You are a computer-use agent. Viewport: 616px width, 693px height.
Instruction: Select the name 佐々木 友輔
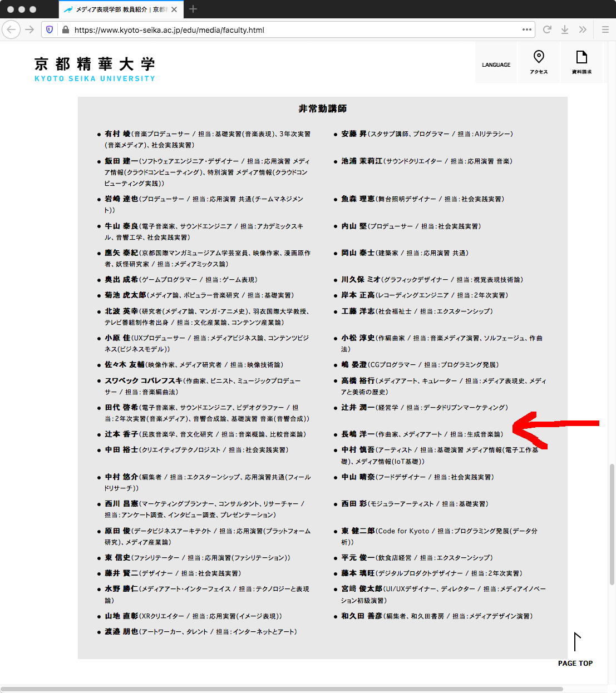click(125, 365)
